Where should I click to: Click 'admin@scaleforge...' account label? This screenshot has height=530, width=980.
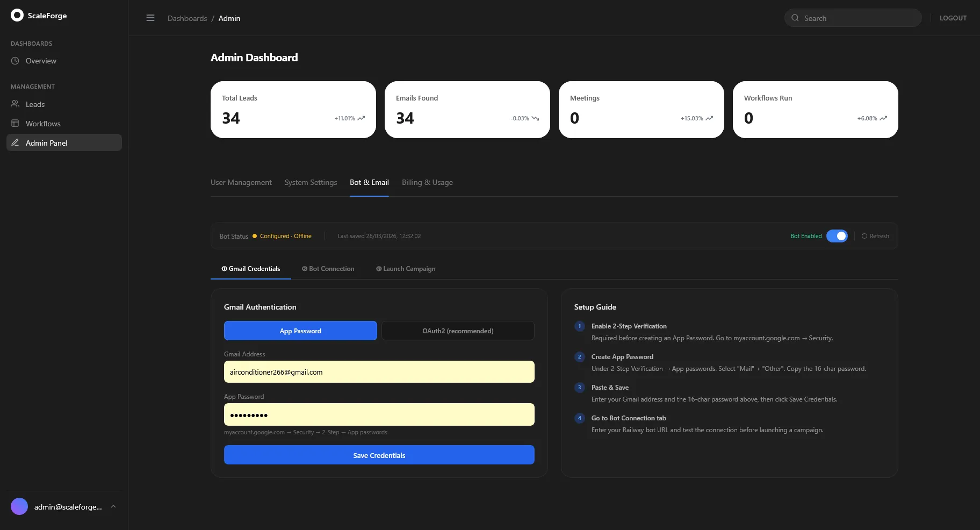point(68,507)
